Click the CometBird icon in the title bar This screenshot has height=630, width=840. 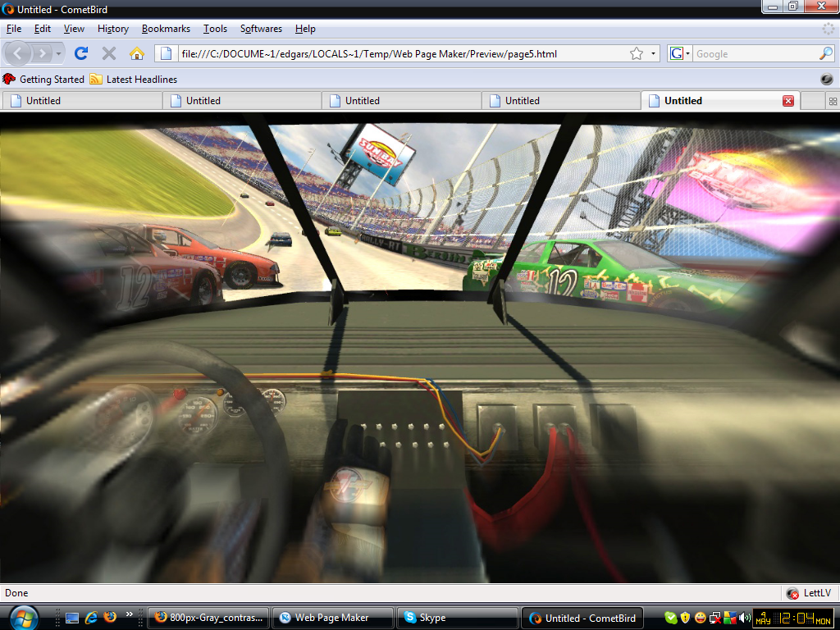coord(8,9)
